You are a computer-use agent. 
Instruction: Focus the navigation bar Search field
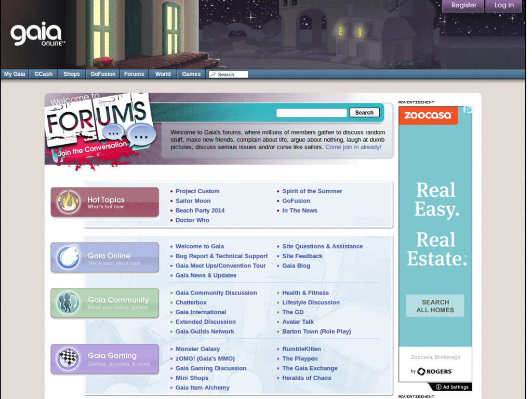click(x=229, y=74)
